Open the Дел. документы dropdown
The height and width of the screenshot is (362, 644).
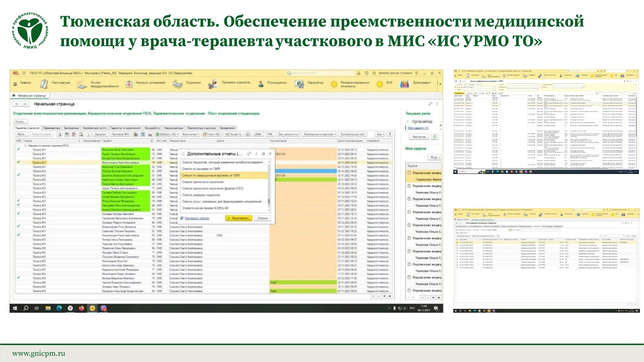tap(288, 134)
